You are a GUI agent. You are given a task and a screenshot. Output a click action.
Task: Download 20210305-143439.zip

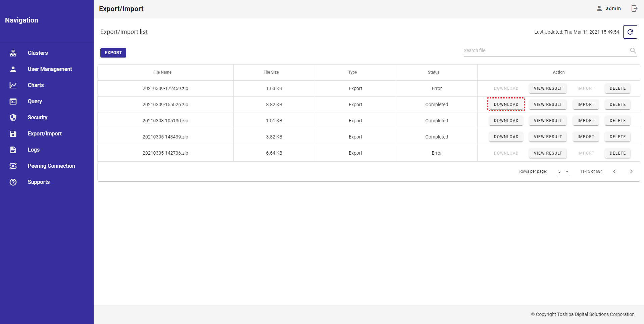pyautogui.click(x=506, y=137)
